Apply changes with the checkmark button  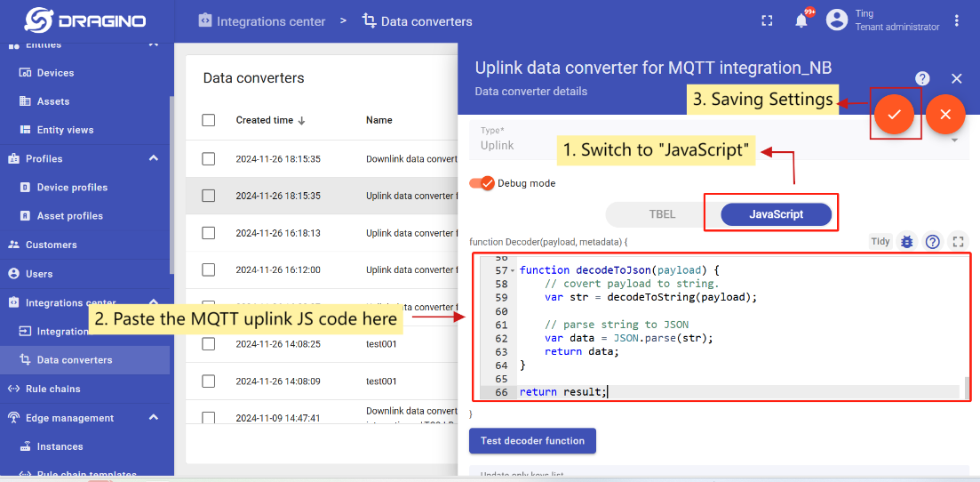click(x=895, y=114)
